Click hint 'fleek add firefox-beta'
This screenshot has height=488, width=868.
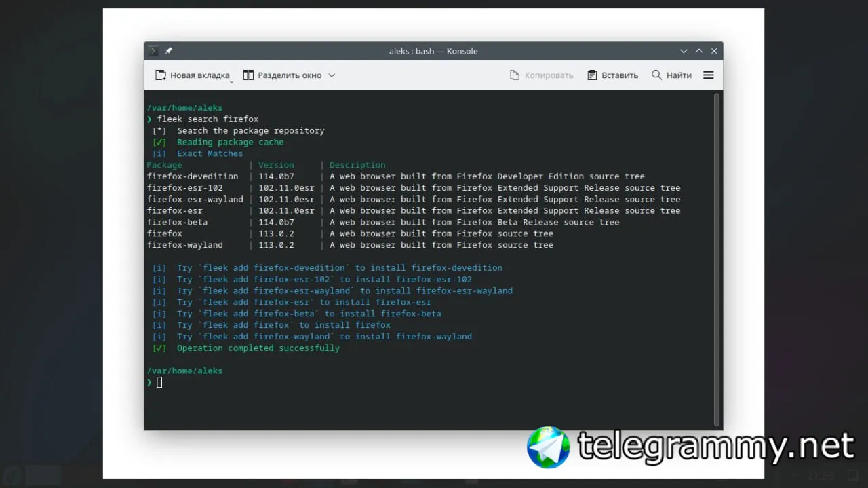[x=258, y=314]
